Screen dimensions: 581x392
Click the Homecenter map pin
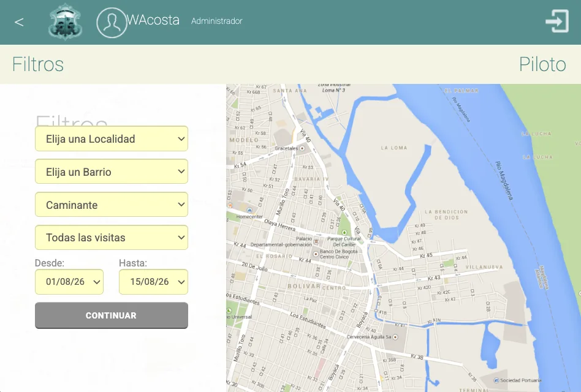point(249,210)
